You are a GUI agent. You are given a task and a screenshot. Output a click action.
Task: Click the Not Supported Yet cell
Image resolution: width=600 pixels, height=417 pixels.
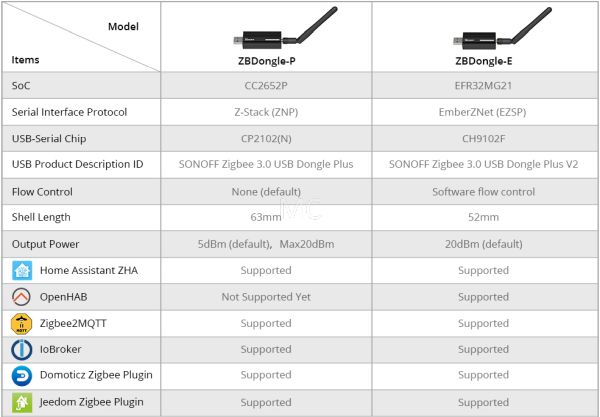[265, 297]
